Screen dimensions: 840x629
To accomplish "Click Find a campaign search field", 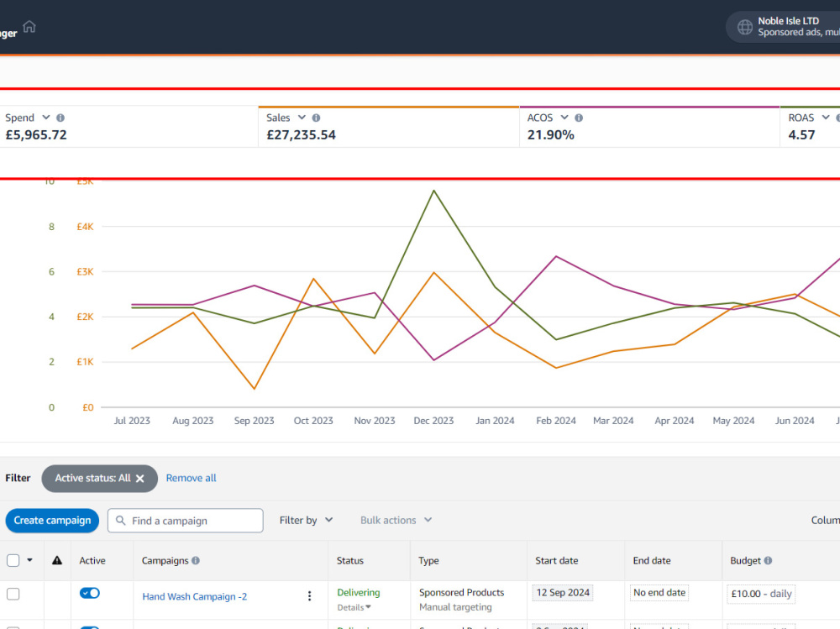I will pos(186,520).
